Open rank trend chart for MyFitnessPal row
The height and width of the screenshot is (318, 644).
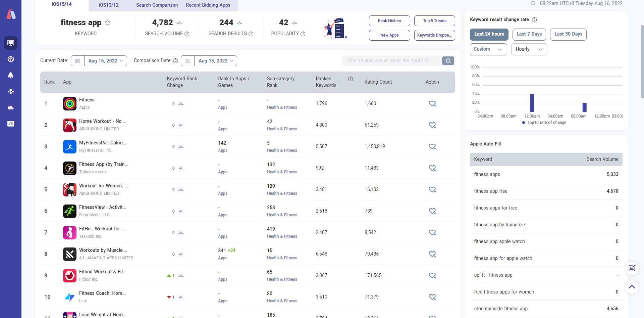point(181,147)
